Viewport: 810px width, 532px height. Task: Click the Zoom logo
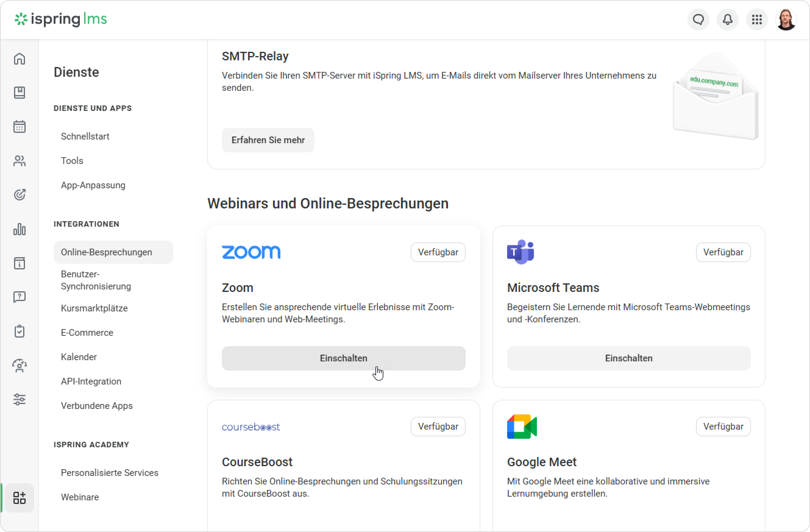[x=251, y=252]
